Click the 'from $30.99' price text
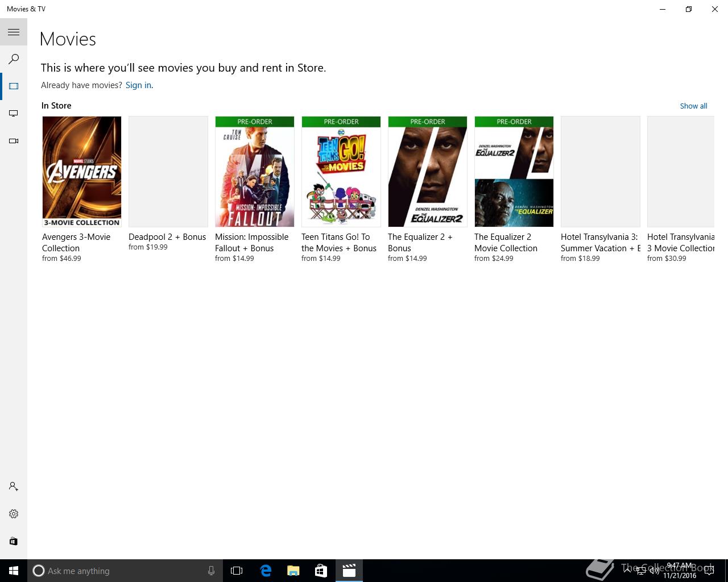The width and height of the screenshot is (728, 582). 667,259
